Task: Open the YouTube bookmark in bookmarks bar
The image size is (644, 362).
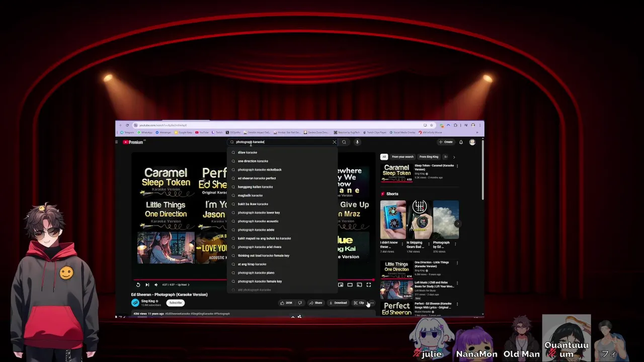Action: click(x=202, y=132)
